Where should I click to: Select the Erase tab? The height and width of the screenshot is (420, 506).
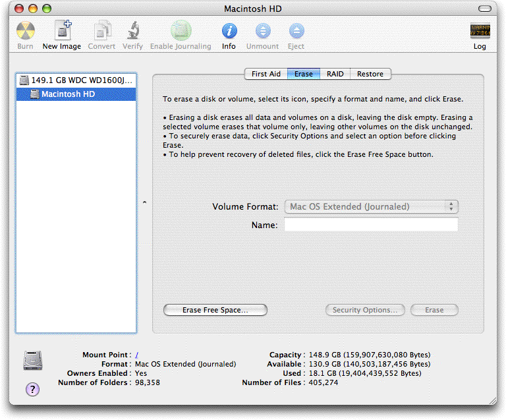tap(303, 74)
